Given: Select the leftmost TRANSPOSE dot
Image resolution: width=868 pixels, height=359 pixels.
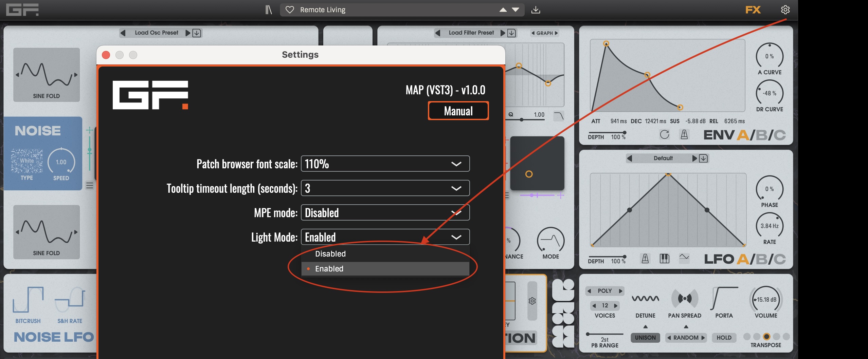Looking at the screenshot, I should click(x=747, y=337).
